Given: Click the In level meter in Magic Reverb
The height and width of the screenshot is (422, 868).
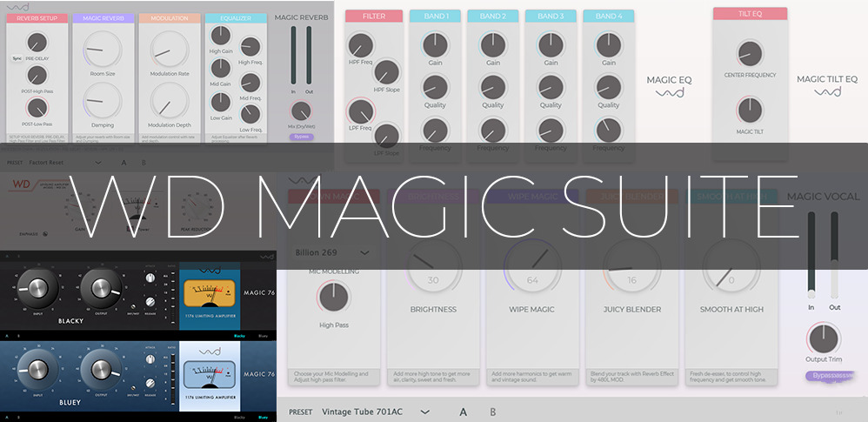Looking at the screenshot, I should coord(294,56).
